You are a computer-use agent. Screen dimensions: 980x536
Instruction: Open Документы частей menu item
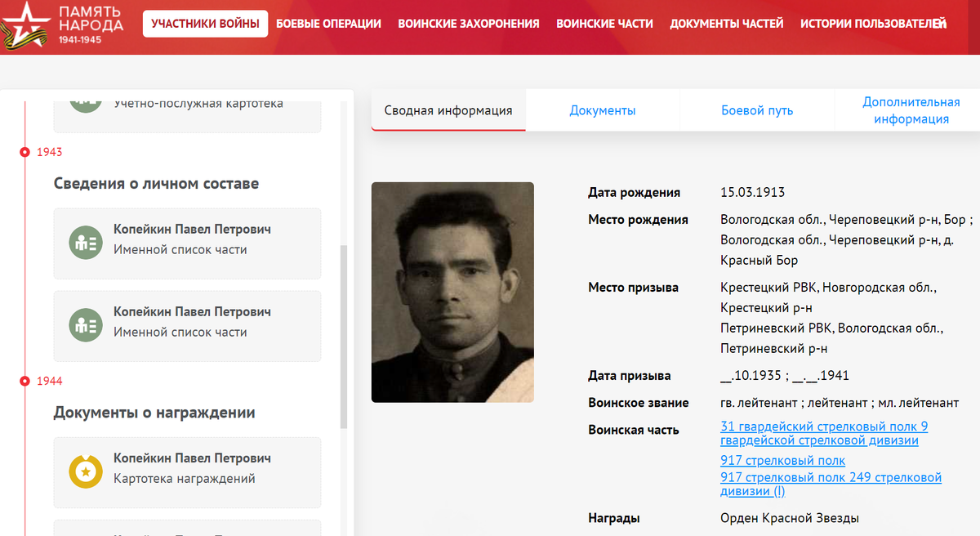point(727,24)
